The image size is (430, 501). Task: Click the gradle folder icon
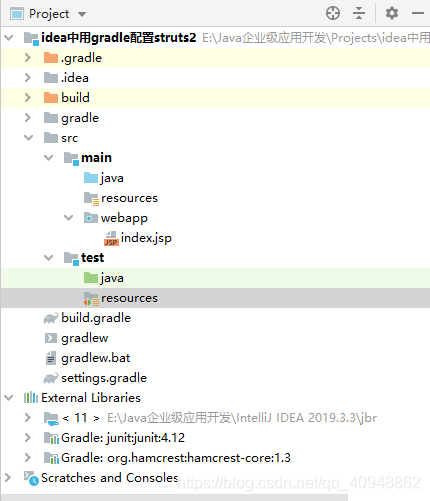(x=51, y=118)
